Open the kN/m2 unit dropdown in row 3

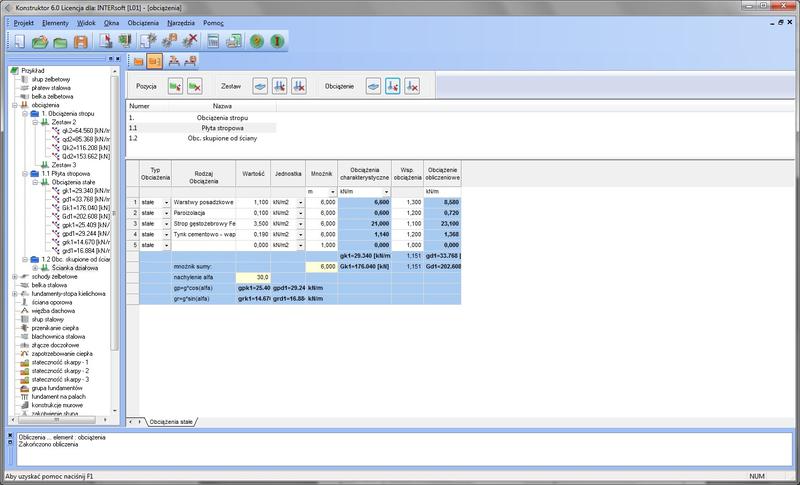pyautogui.click(x=300, y=224)
